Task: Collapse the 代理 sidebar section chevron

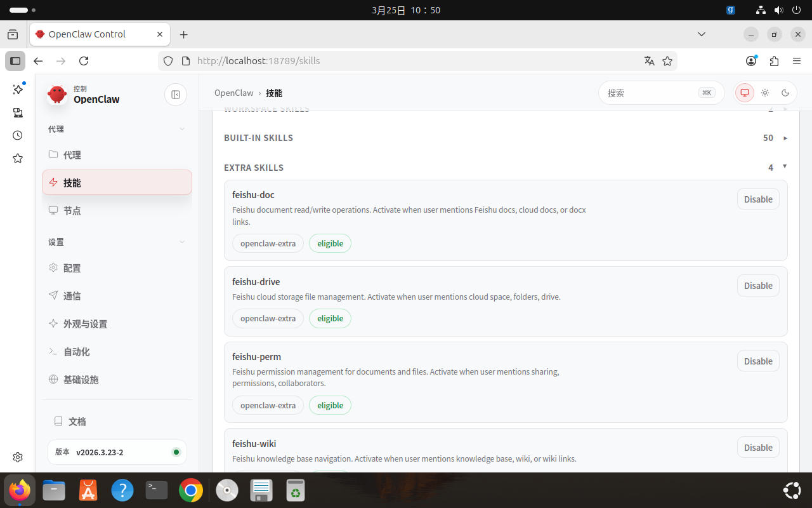Action: click(182, 129)
